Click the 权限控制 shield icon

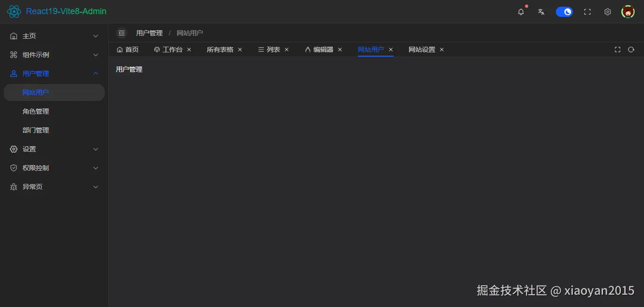[14, 168]
